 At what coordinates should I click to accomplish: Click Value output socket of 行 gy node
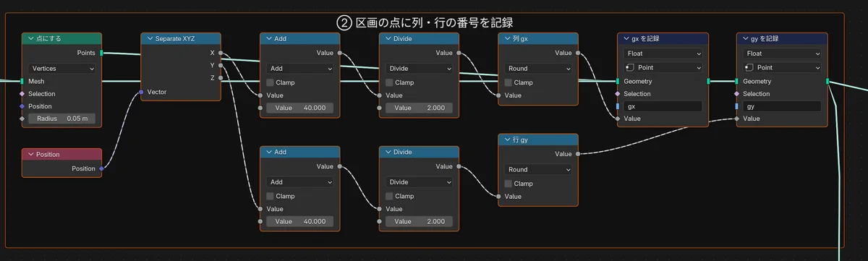(x=579, y=154)
